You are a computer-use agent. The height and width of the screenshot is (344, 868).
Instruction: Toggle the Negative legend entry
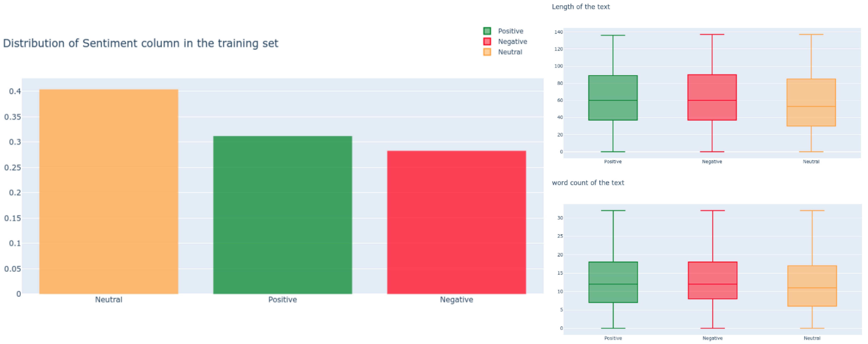tap(512, 42)
